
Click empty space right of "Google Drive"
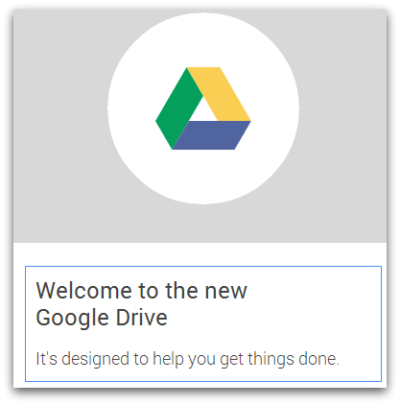[273, 318]
